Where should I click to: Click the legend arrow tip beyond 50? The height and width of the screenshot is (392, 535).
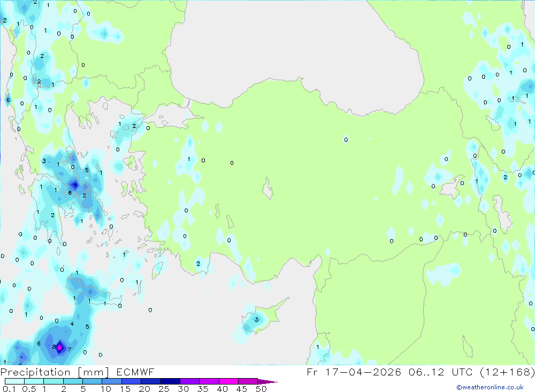coord(267,381)
